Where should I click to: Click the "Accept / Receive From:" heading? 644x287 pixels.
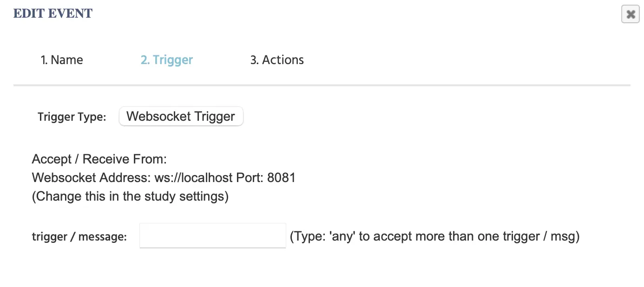tap(100, 159)
